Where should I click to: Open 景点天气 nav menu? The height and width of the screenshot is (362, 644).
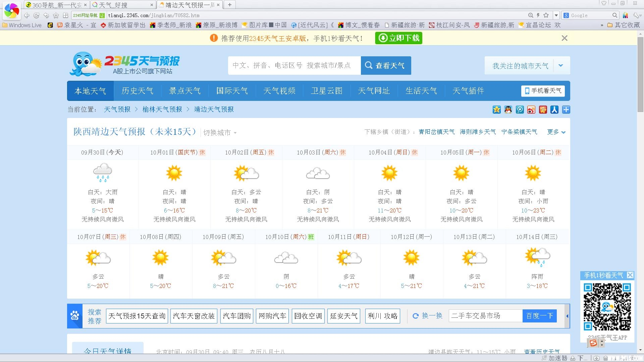[184, 91]
